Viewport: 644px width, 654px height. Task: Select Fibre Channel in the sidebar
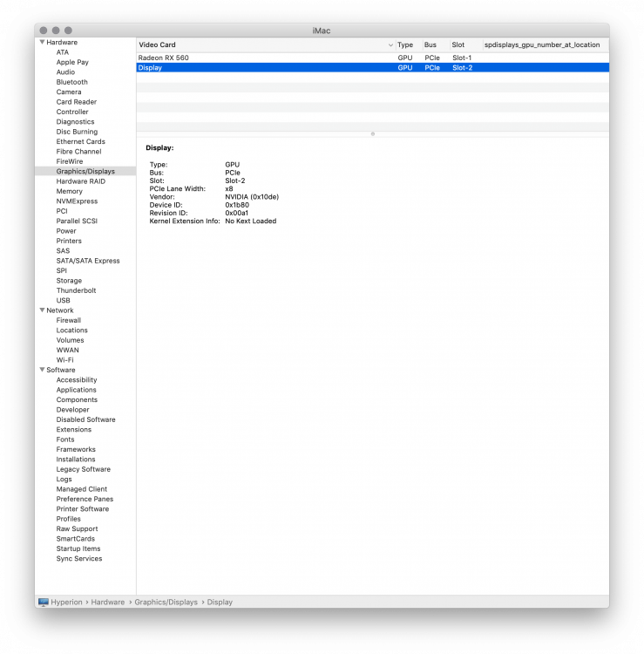click(x=78, y=152)
